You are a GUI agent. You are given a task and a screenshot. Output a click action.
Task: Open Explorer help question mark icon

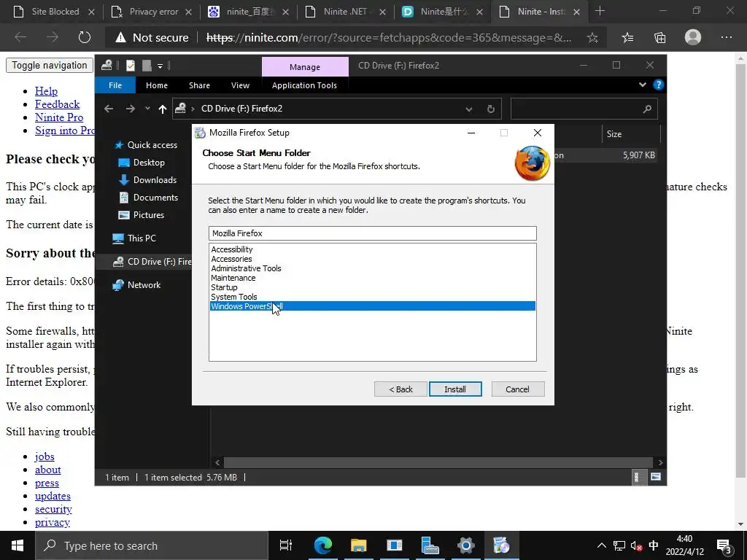click(659, 85)
